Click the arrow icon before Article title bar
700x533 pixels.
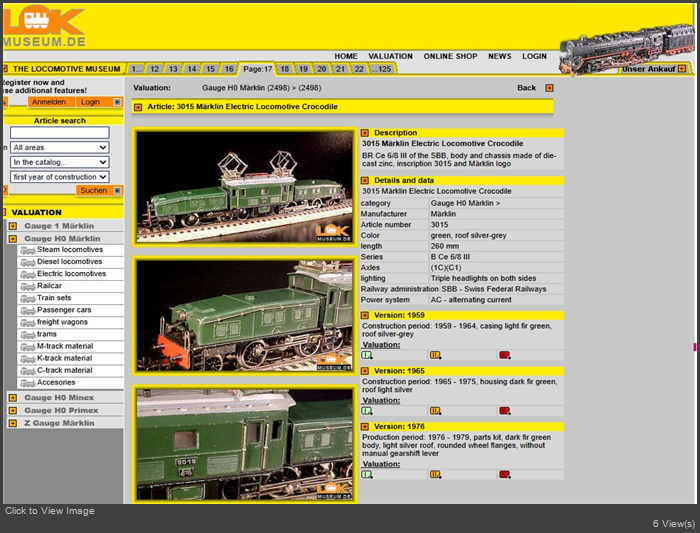point(138,107)
